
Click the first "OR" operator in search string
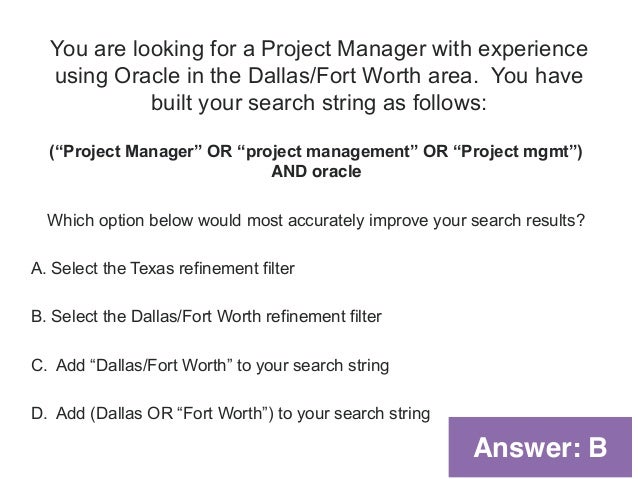click(x=219, y=151)
